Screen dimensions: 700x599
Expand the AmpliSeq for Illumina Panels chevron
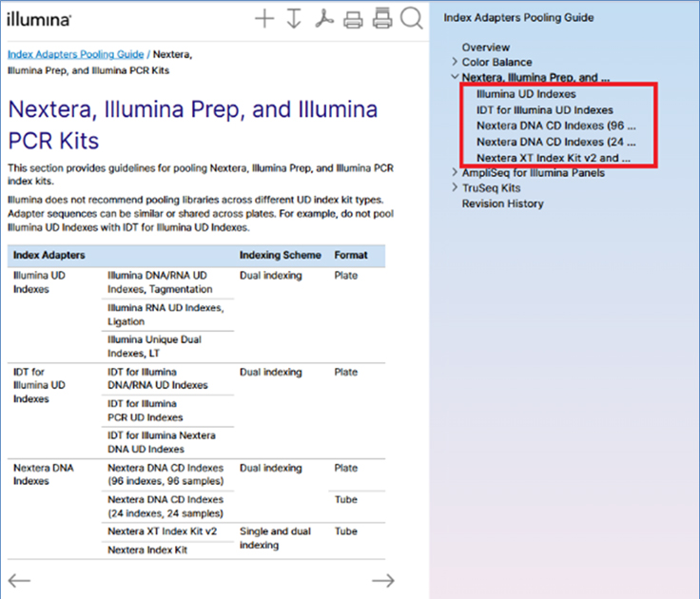[455, 173]
